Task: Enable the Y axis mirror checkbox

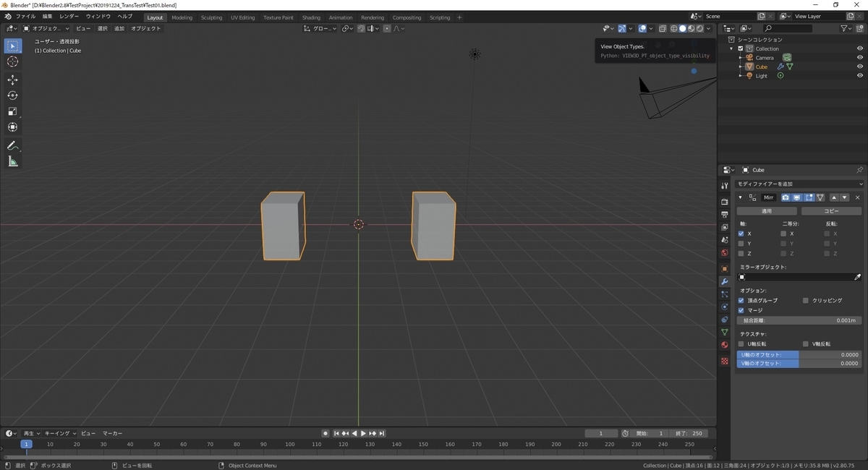Action: point(741,244)
